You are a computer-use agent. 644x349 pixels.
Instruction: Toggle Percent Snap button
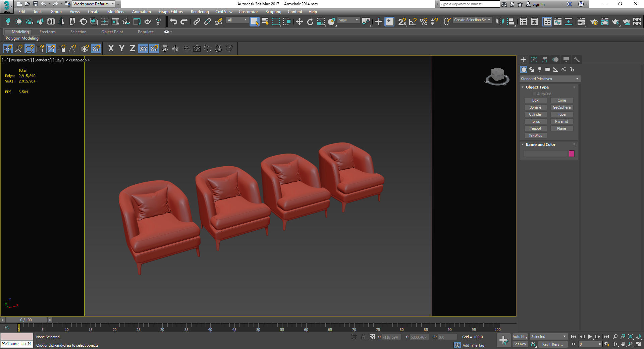pos(424,22)
